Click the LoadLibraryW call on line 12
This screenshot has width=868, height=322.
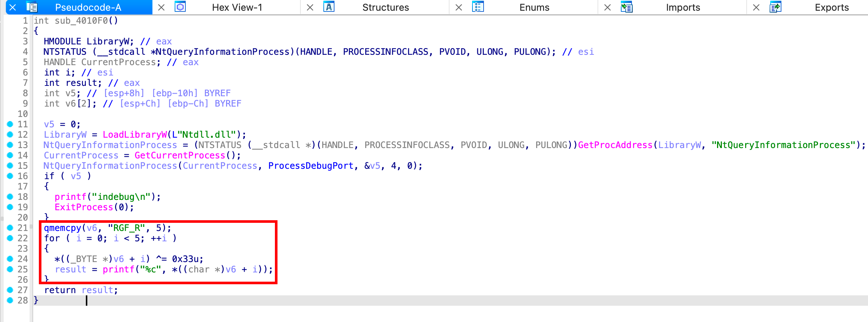[x=135, y=135]
